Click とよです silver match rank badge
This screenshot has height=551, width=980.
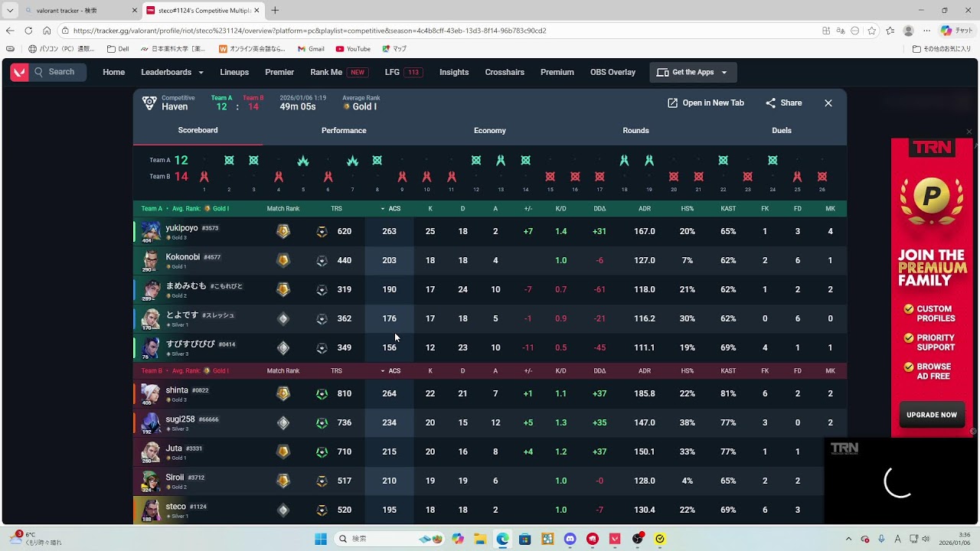(283, 318)
